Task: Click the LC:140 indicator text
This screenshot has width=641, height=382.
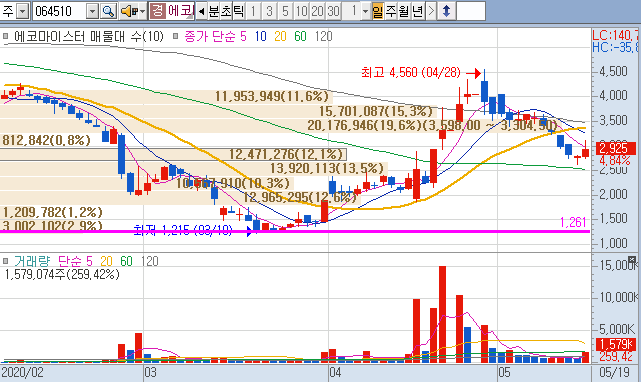Action: pyautogui.click(x=615, y=35)
